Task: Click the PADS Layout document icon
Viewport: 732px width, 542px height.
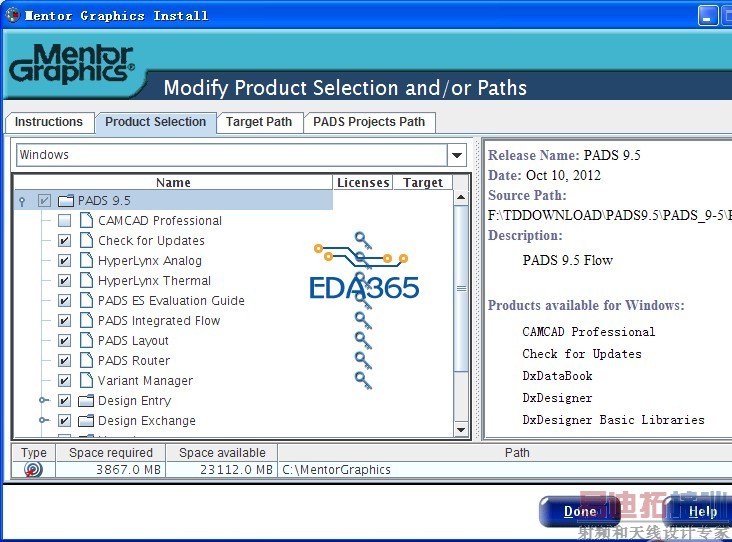Action: (x=86, y=340)
